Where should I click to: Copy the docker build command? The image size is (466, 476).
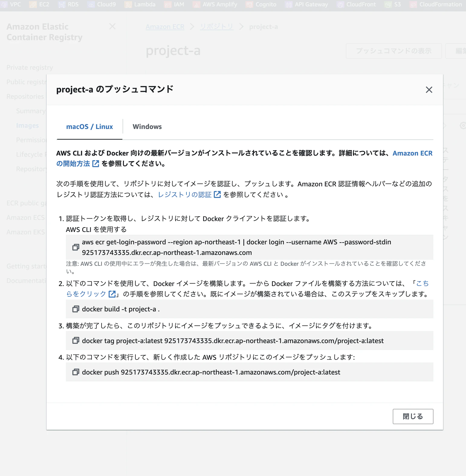pos(76,309)
